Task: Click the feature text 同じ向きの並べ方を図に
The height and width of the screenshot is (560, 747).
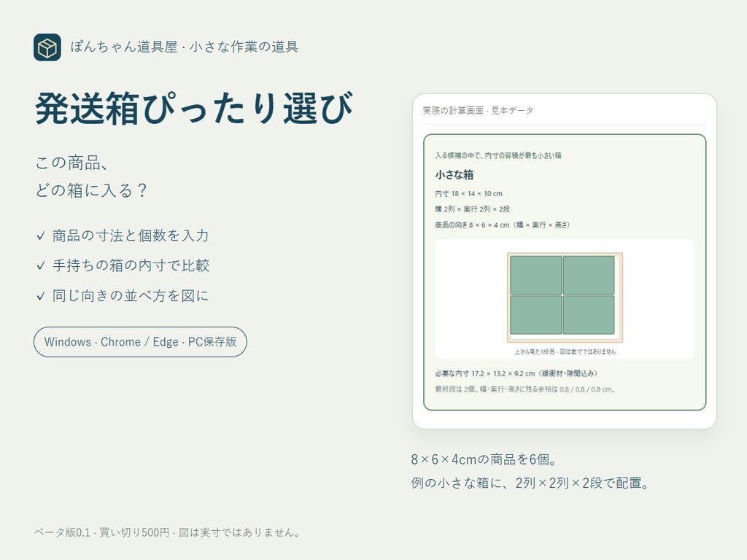Action: click(x=131, y=296)
